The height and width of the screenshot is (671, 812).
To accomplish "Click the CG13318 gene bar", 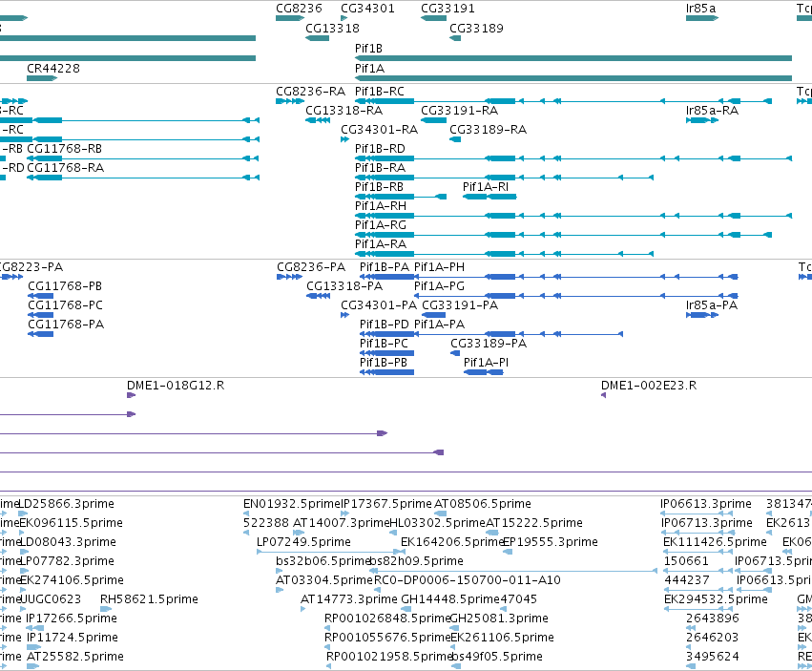I will tap(317, 38).
